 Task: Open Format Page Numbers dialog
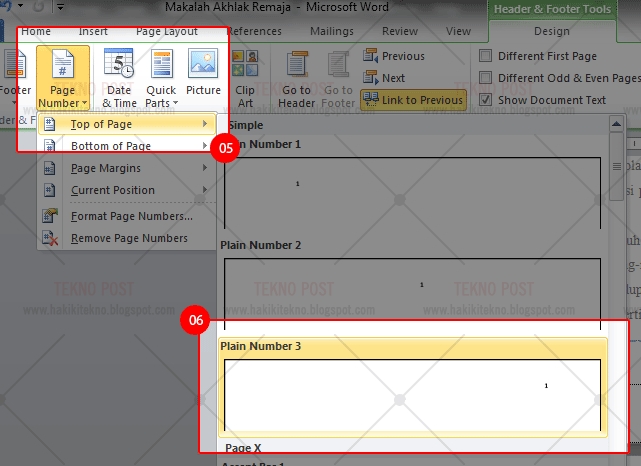(127, 216)
